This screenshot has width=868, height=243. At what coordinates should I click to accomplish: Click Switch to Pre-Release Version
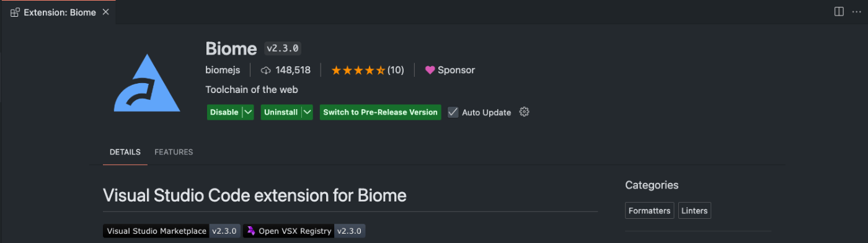[381, 112]
